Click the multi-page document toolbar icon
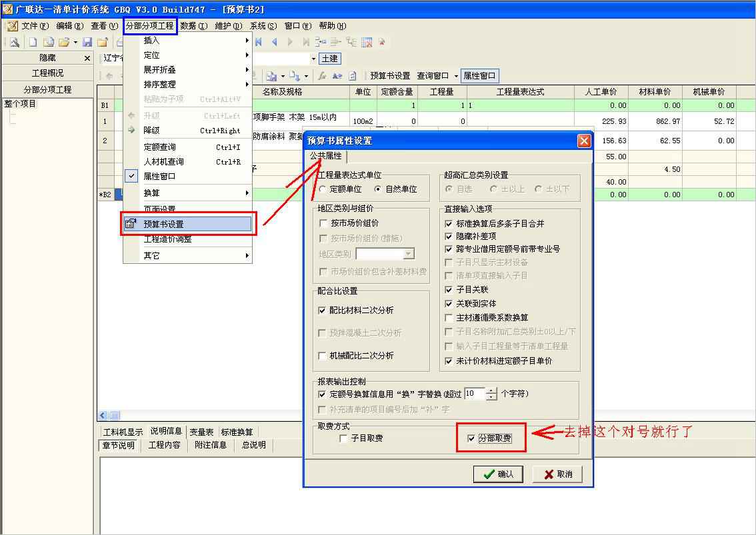 click(x=48, y=43)
